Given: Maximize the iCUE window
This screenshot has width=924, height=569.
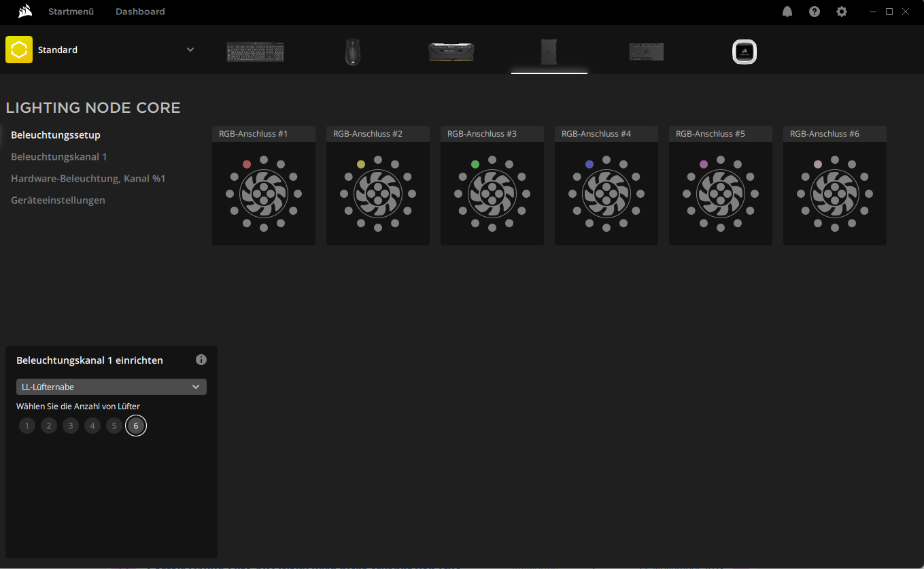Looking at the screenshot, I should point(889,12).
